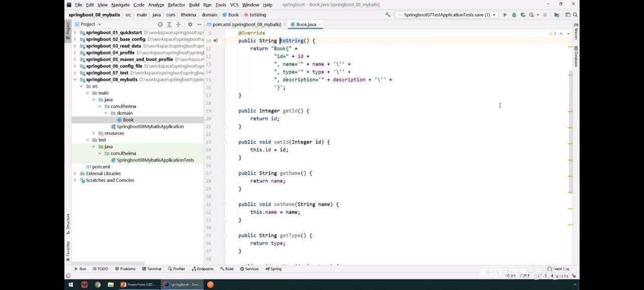
Task: Open the Database tool window on the right edge
Action: 576,57
